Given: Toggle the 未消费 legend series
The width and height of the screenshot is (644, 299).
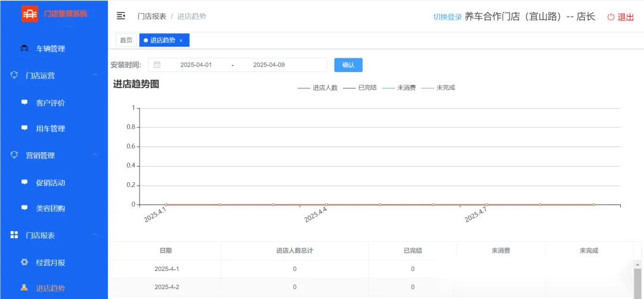Looking at the screenshot, I should [399, 88].
